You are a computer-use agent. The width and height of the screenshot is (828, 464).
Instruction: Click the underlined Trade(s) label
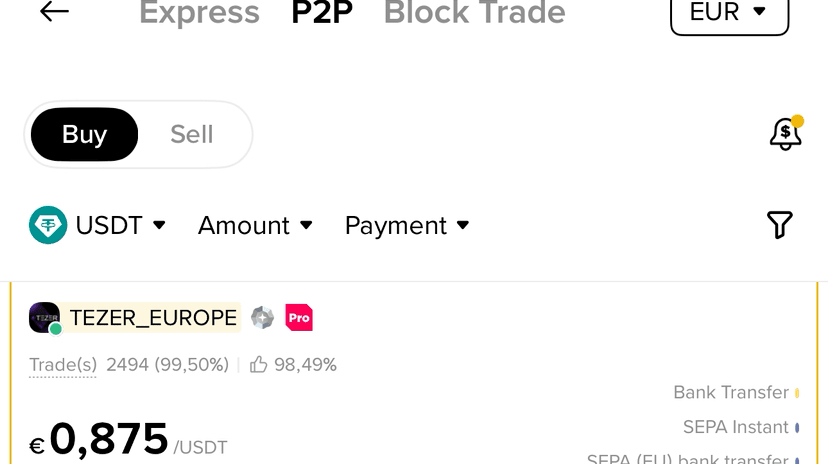point(63,365)
